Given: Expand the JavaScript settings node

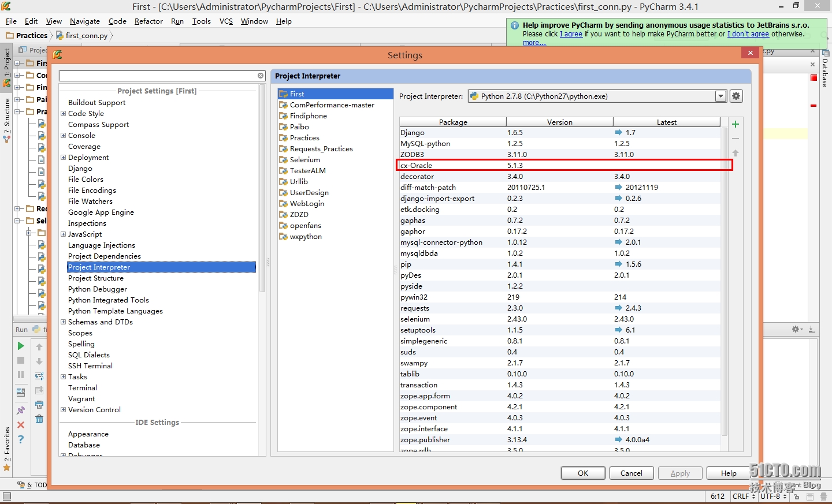Looking at the screenshot, I should tap(63, 234).
